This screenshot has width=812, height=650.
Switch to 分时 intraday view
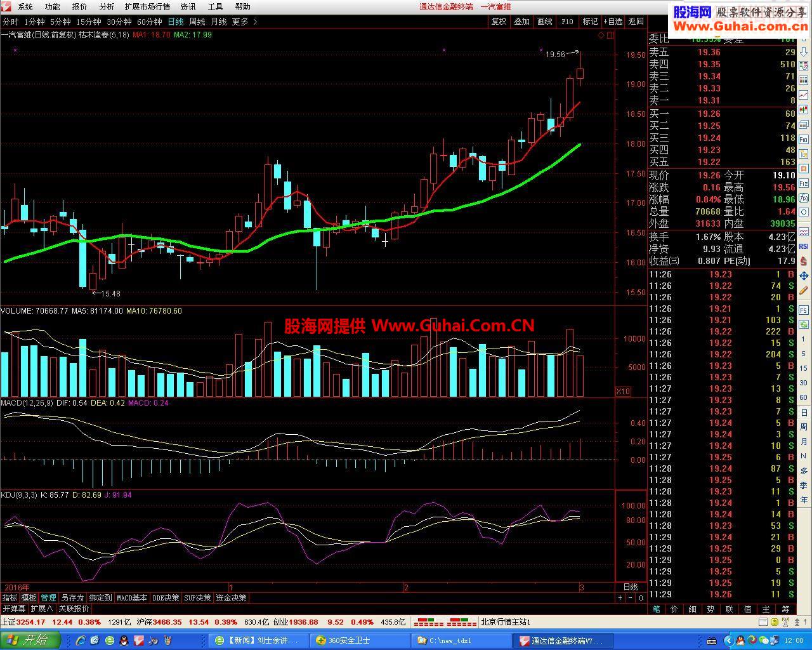[10, 22]
